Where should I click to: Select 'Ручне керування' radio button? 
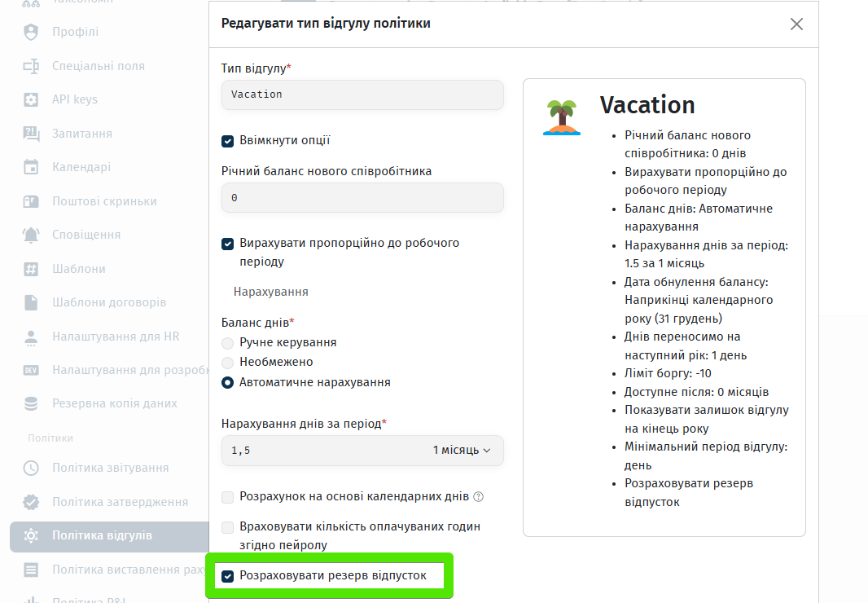point(228,343)
